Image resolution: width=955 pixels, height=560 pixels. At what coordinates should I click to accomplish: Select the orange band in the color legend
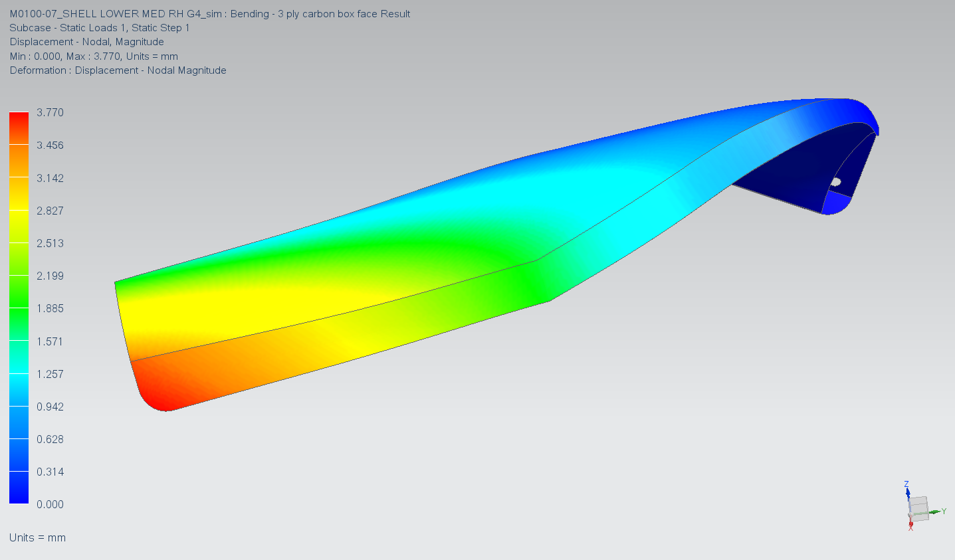click(x=19, y=160)
